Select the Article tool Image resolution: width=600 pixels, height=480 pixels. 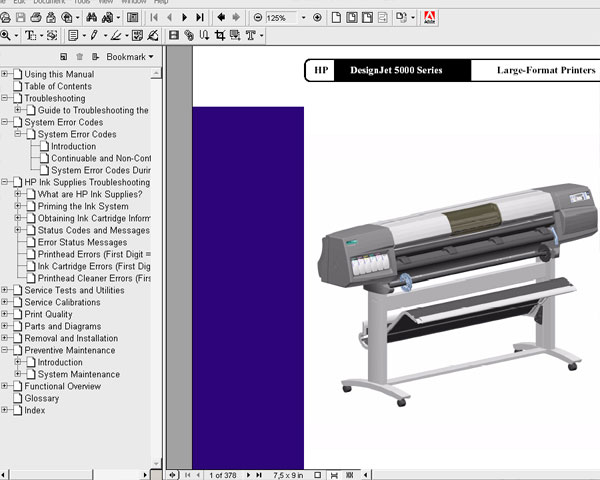coord(204,36)
